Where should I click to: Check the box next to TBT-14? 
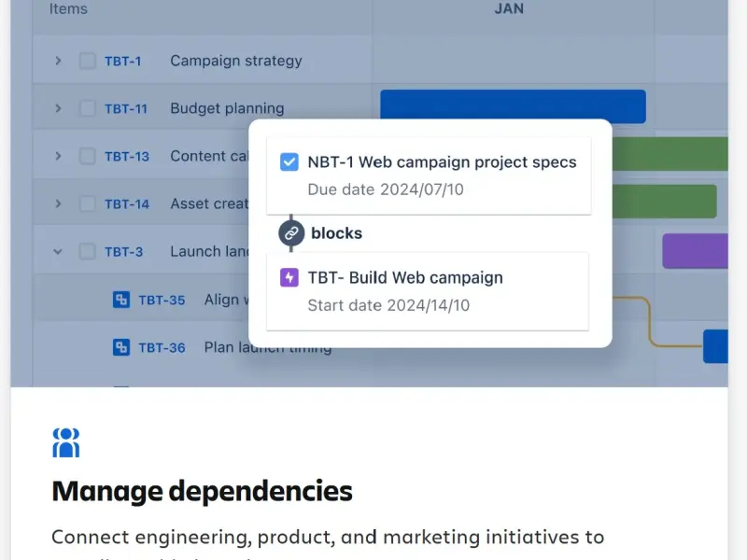coord(88,203)
